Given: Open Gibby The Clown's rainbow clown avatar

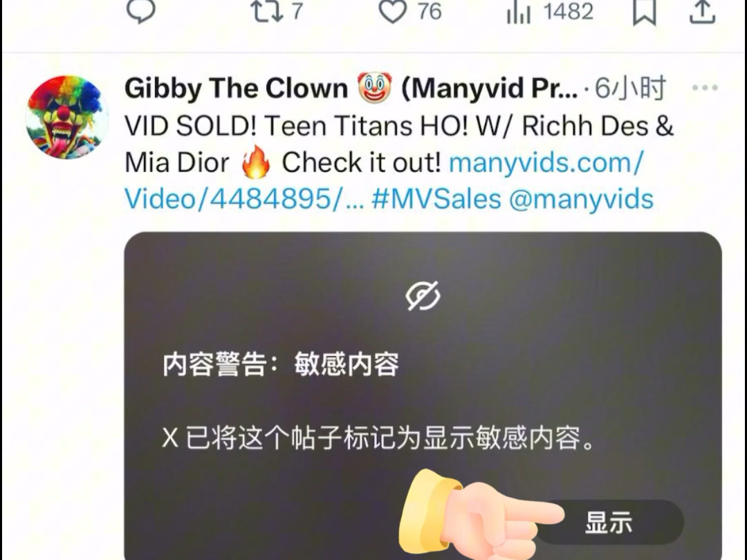Looking at the screenshot, I should (x=67, y=117).
